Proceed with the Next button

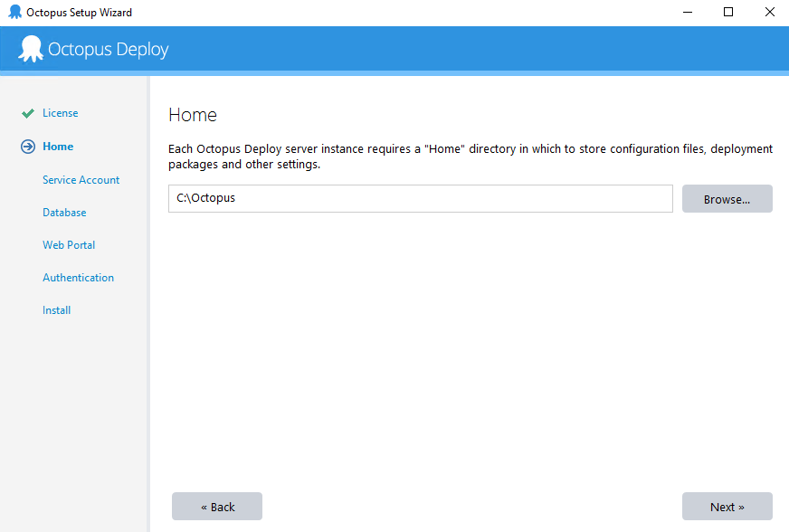point(727,507)
